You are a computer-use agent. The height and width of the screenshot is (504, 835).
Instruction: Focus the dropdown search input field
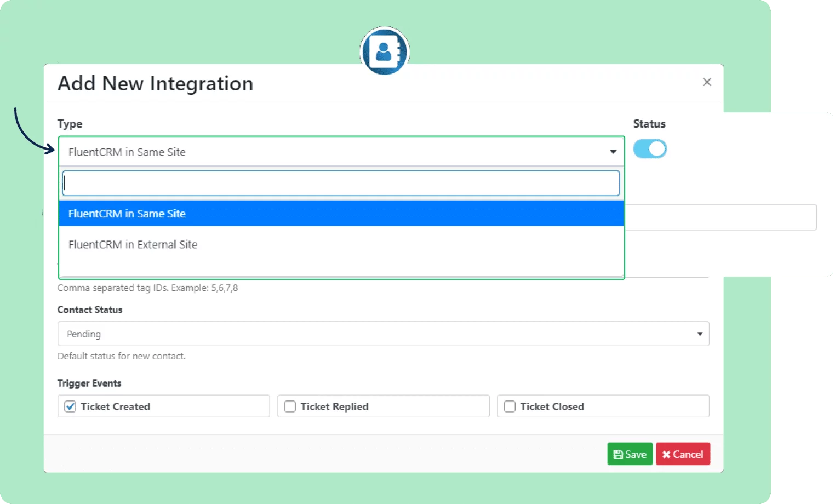(341, 184)
